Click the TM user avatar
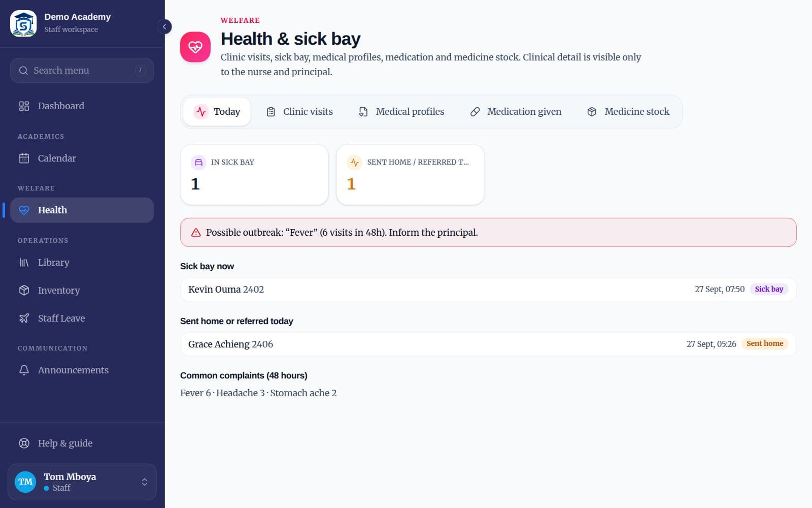The width and height of the screenshot is (812, 508). (x=25, y=482)
